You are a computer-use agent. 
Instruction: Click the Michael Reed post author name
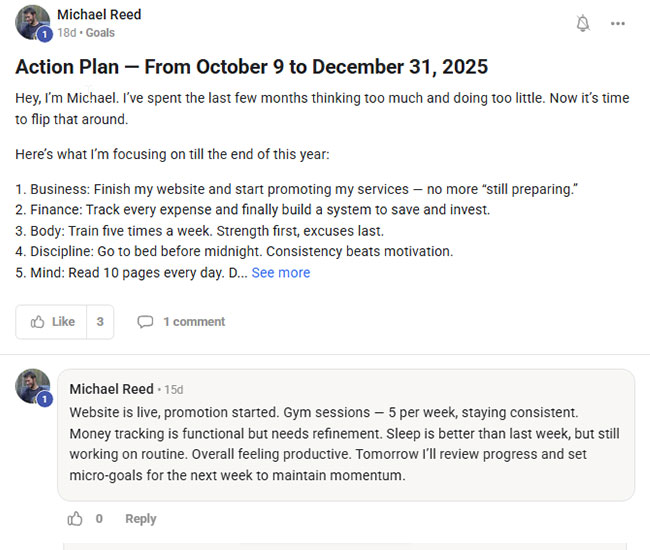99,15
